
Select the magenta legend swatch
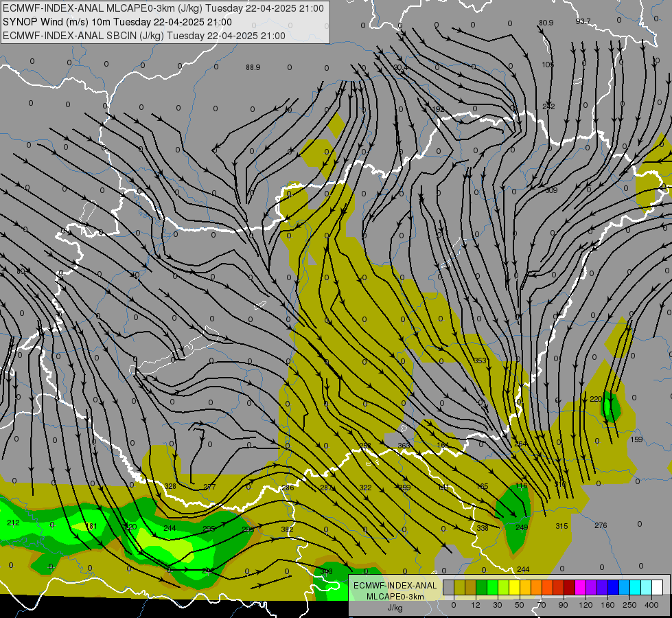click(x=581, y=587)
